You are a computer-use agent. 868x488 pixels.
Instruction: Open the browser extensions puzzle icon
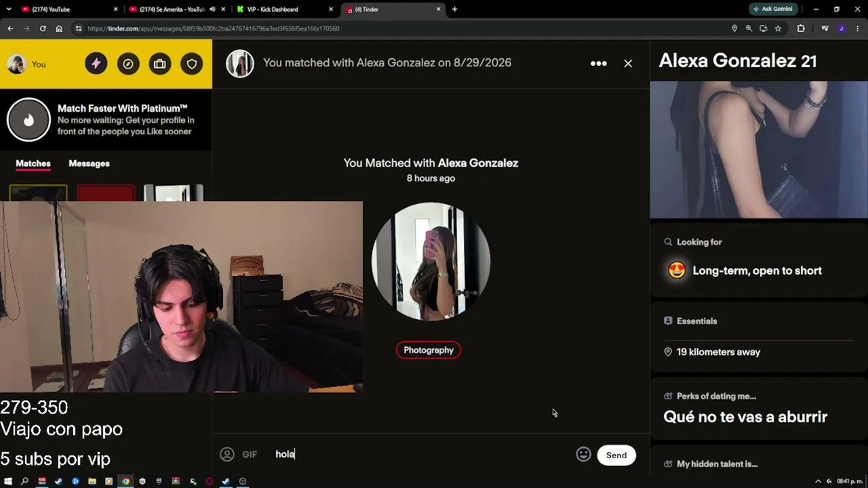(801, 28)
